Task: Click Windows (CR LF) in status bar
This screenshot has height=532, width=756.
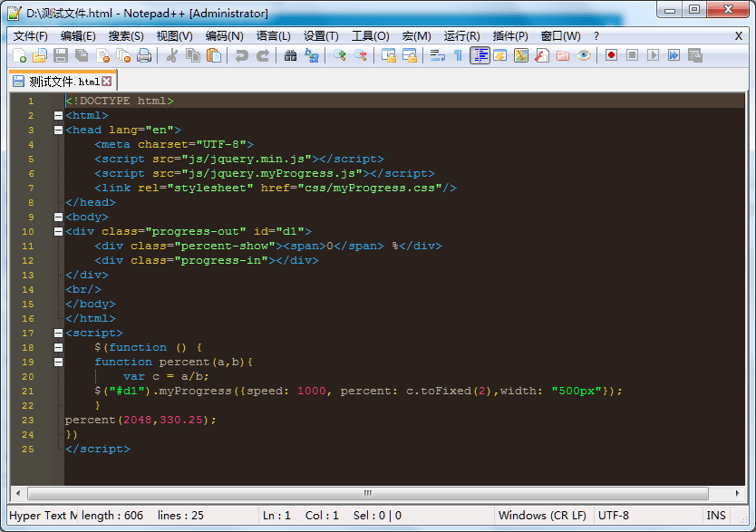Action: [x=542, y=516]
